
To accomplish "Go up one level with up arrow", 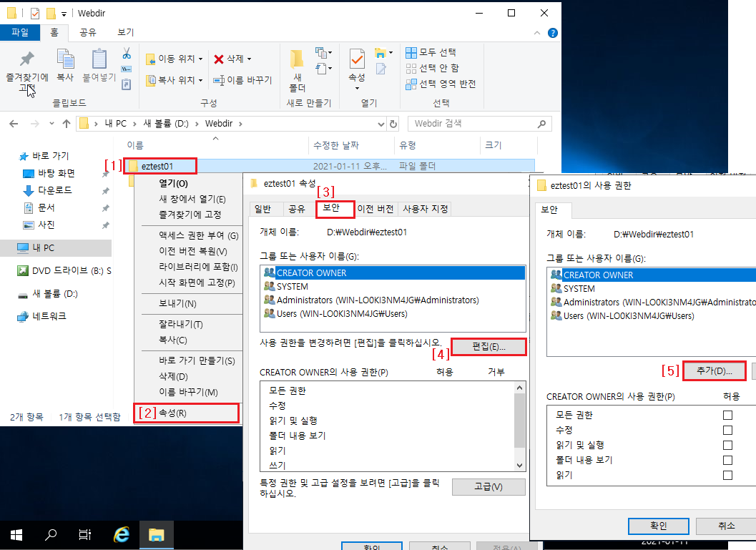I will [x=67, y=124].
